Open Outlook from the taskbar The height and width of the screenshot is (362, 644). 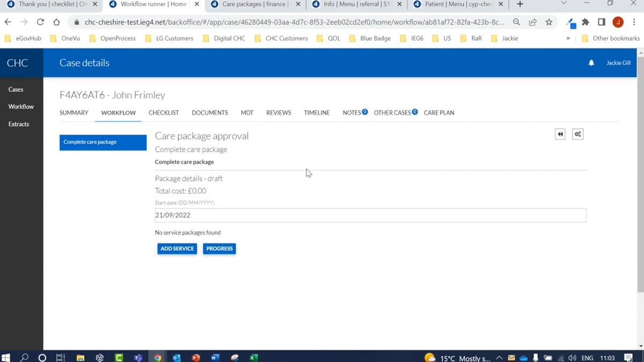coord(177,357)
